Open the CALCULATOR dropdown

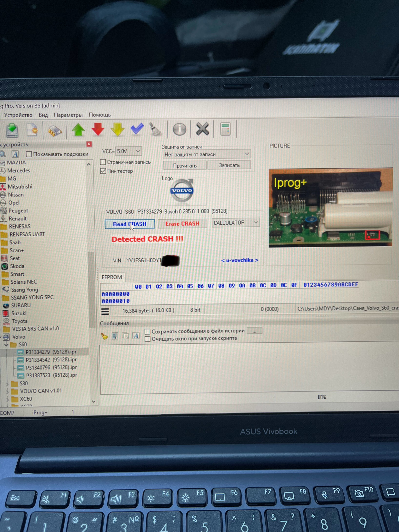[235, 222]
